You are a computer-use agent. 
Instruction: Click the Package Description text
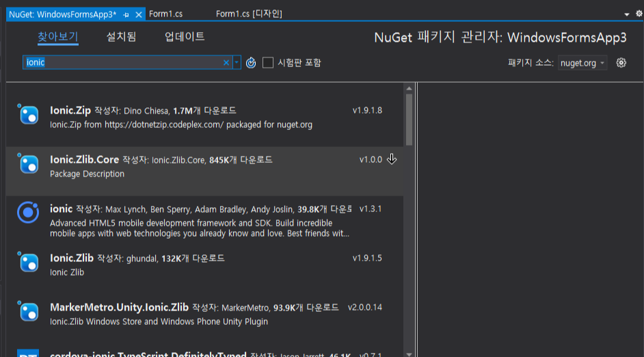click(87, 174)
